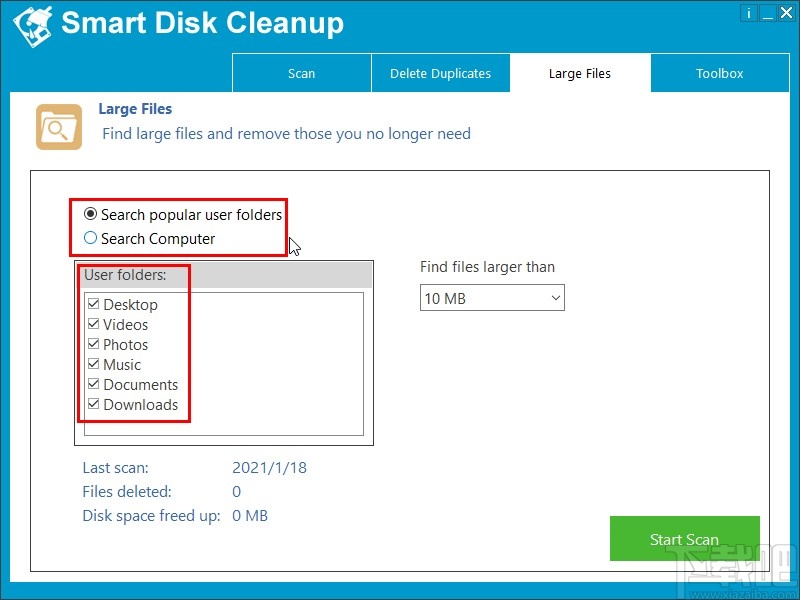
Task: Toggle the Photos folder checkbox
Action: (x=93, y=344)
